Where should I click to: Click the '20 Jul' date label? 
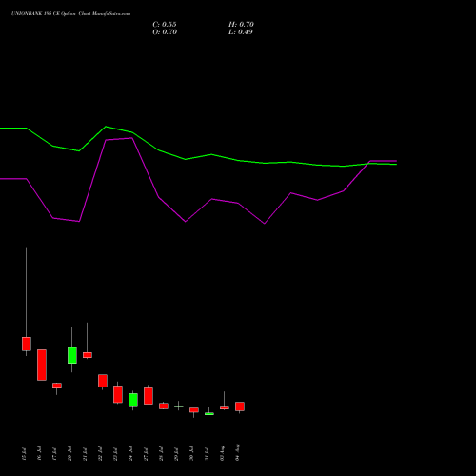click(69, 454)
